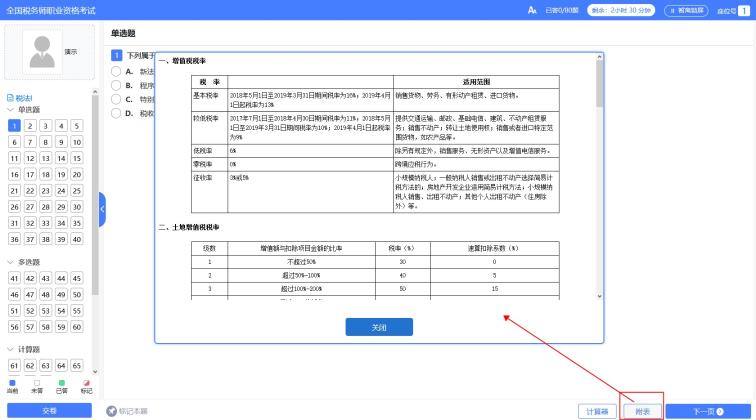Screen dimensions: 756x420
Task: Click the sidebar scrollbar down arrow
Action: [95, 372]
